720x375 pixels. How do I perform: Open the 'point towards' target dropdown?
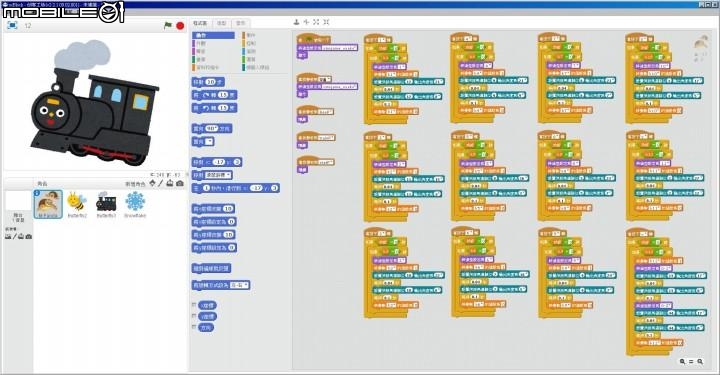tap(209, 142)
